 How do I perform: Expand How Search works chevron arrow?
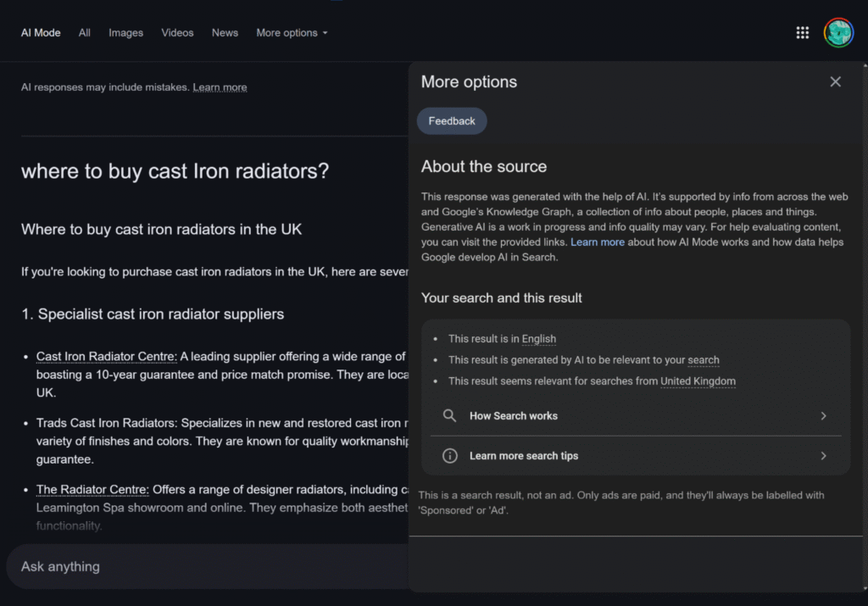[822, 416]
